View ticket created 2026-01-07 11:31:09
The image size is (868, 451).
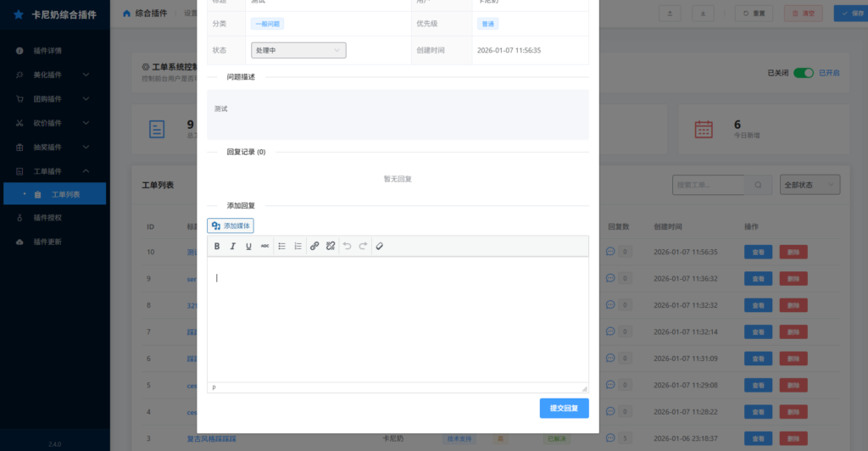click(x=759, y=359)
